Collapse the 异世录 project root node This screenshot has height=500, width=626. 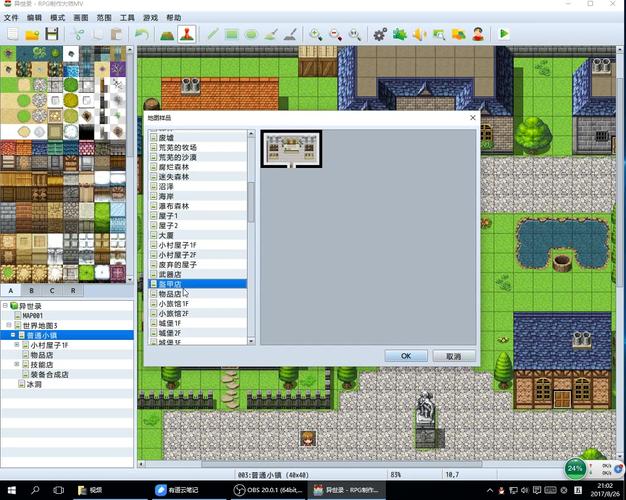coord(5,306)
